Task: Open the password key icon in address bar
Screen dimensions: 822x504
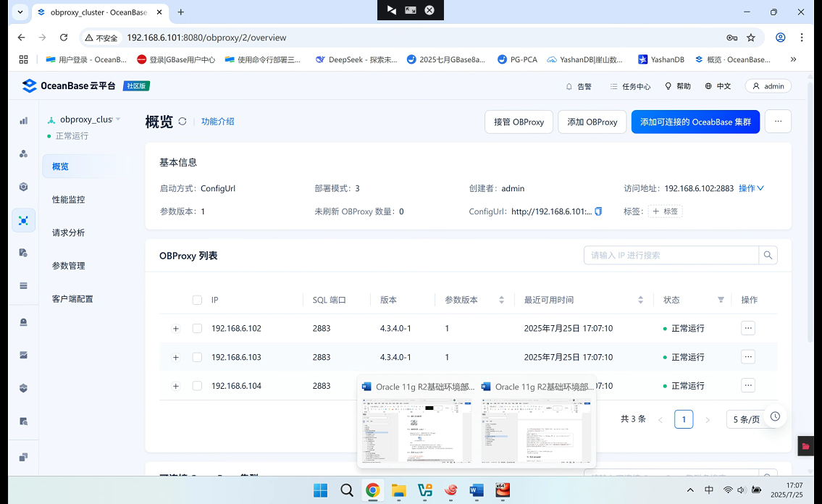Action: point(731,38)
